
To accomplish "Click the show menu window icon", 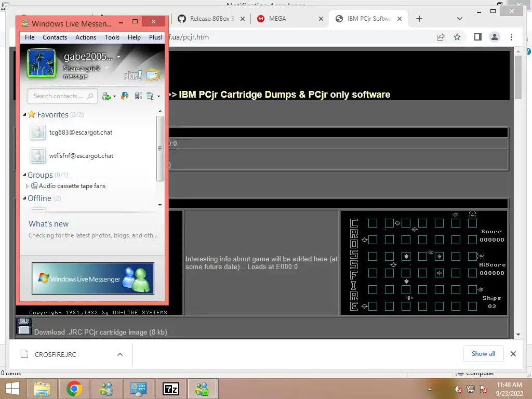I will pos(150,96).
